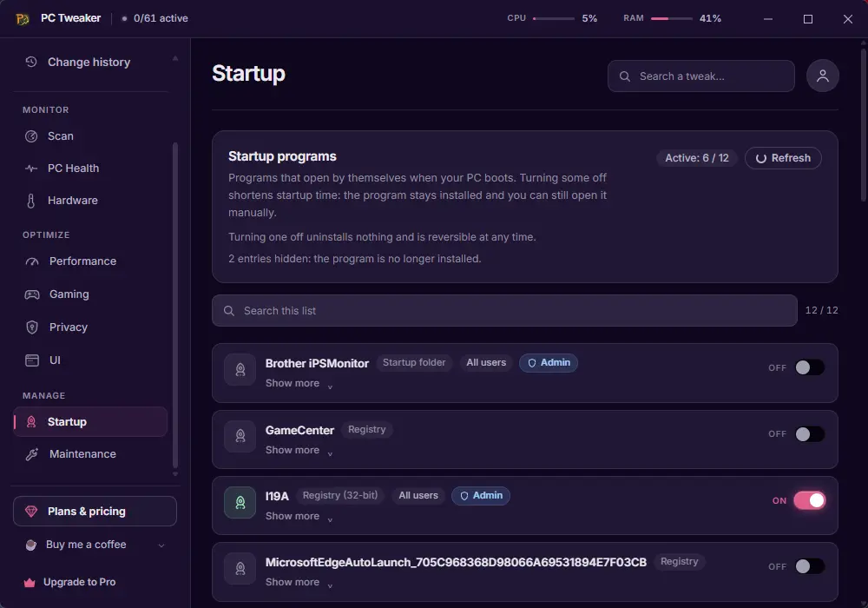Click the GameCenter rocket icon

tap(240, 436)
